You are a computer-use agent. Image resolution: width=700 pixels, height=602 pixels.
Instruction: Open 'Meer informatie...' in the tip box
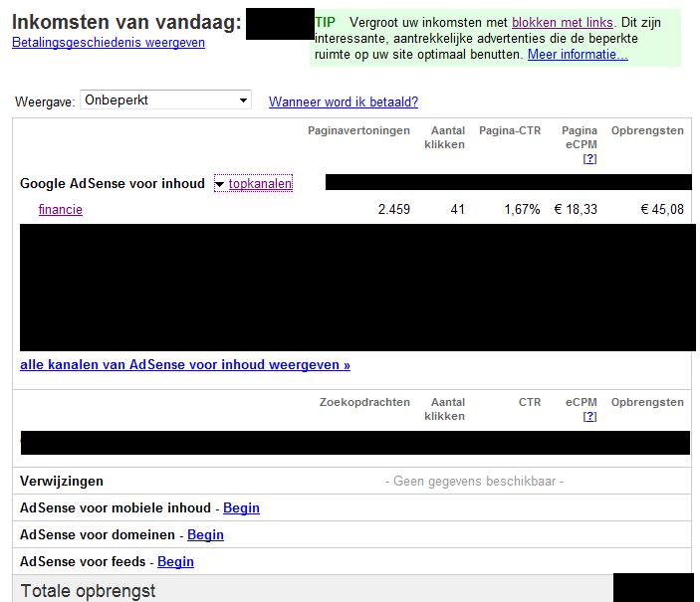point(578,55)
